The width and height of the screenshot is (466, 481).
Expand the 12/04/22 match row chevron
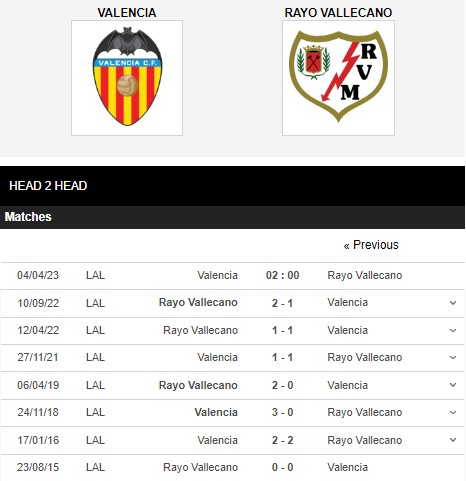point(453,330)
